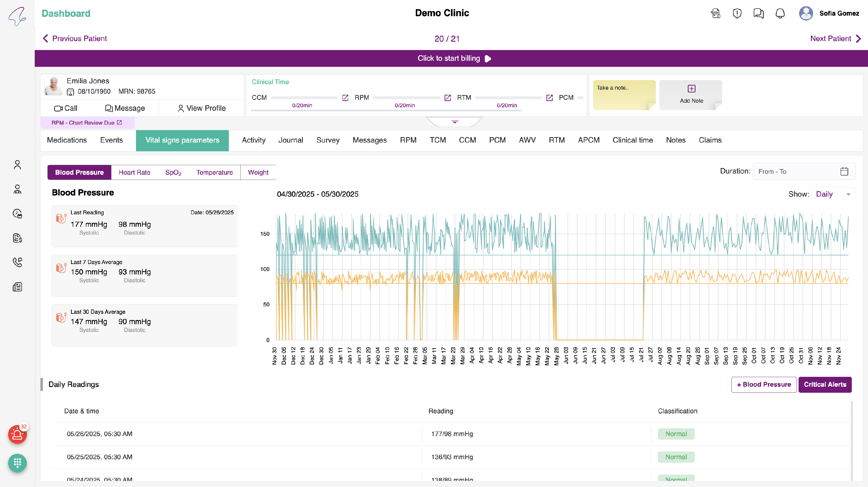Switch to the Heart Rate vital toggle
This screenshot has width=868, height=487.
[x=135, y=172]
